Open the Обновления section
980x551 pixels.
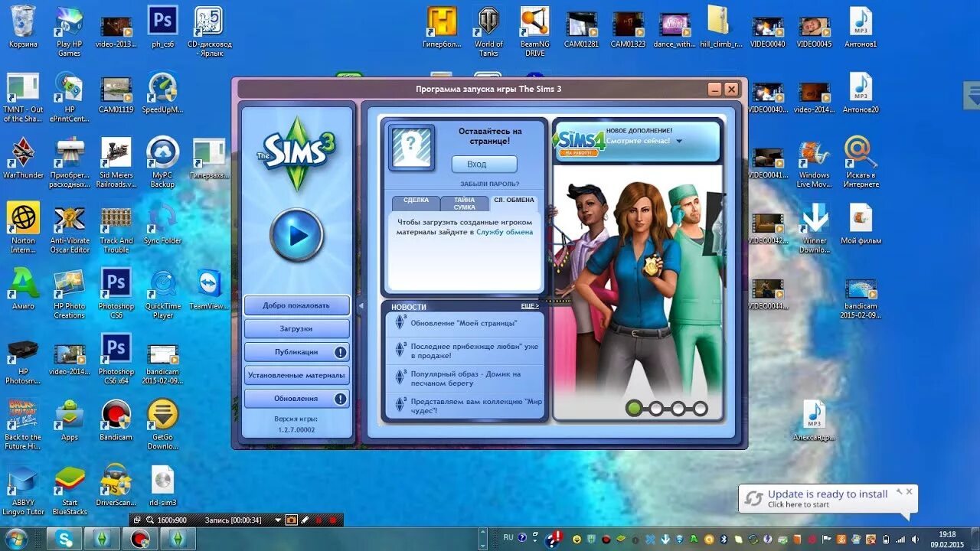pyautogui.click(x=296, y=399)
